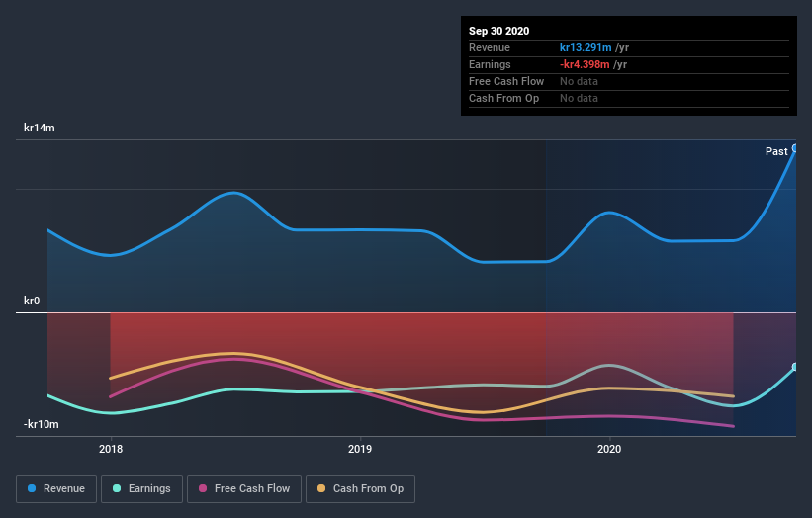Toggle the Free Cash Flow legend button
This screenshot has height=518, width=812.
[244, 489]
